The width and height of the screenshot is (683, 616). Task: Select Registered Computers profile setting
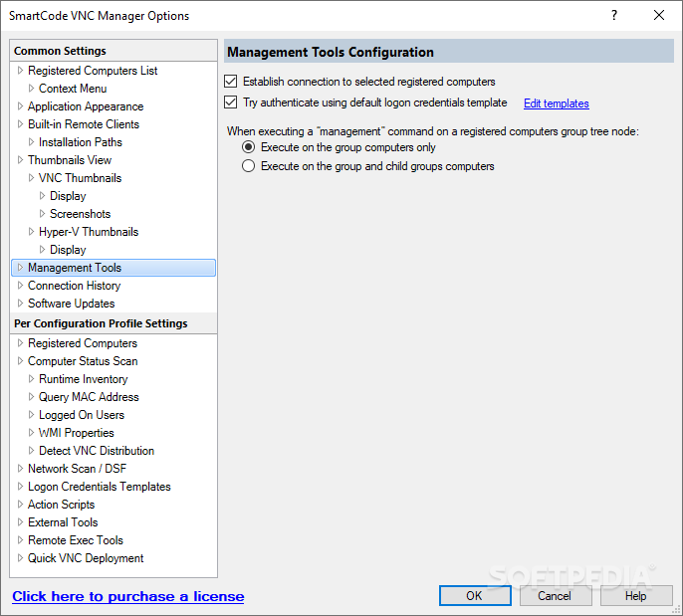83,343
